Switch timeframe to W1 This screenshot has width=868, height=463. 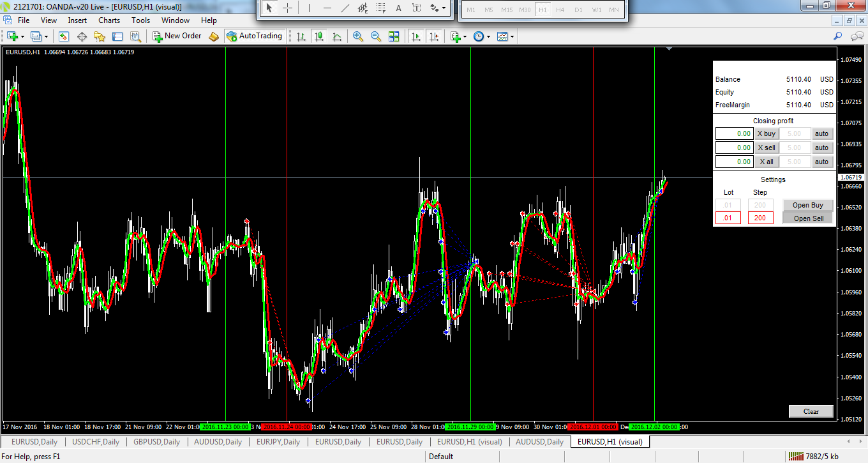point(596,10)
